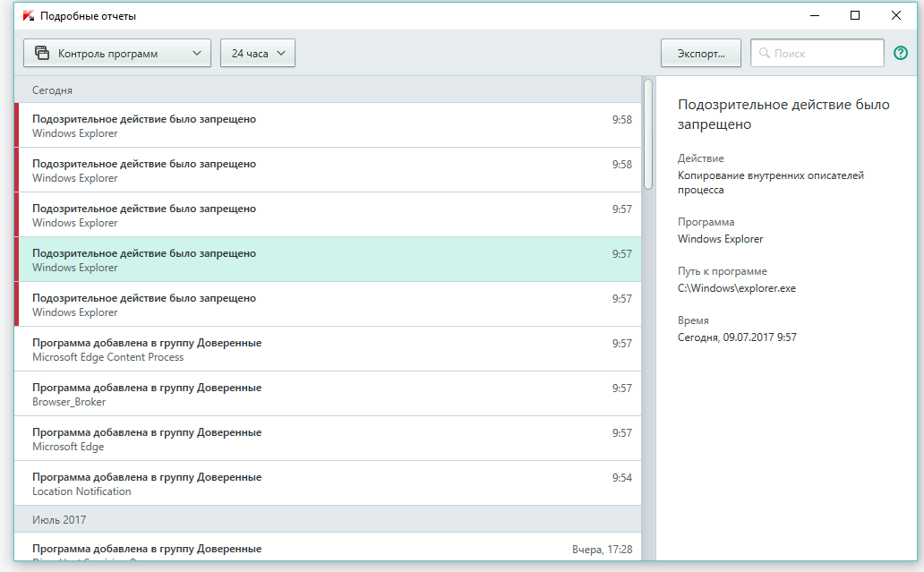The image size is (924, 572).
Task: Maximize the Подробные отчеты window
Action: point(855,15)
